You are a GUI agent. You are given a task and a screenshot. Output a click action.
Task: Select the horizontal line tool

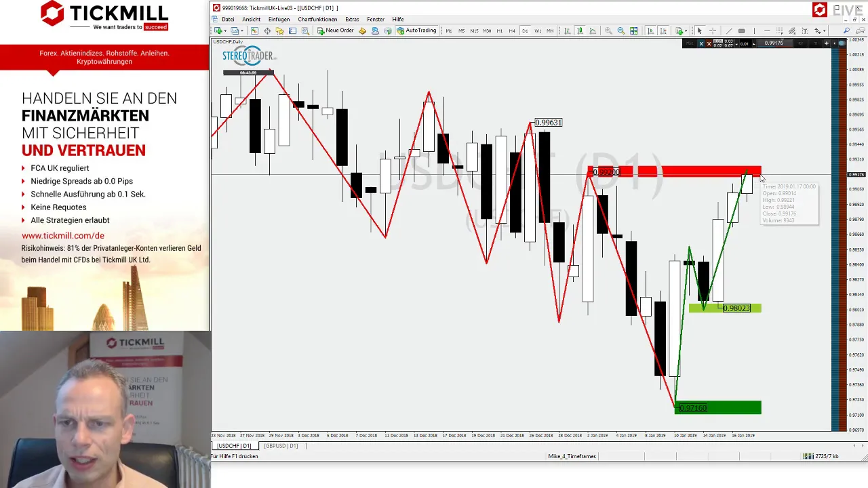tap(767, 30)
